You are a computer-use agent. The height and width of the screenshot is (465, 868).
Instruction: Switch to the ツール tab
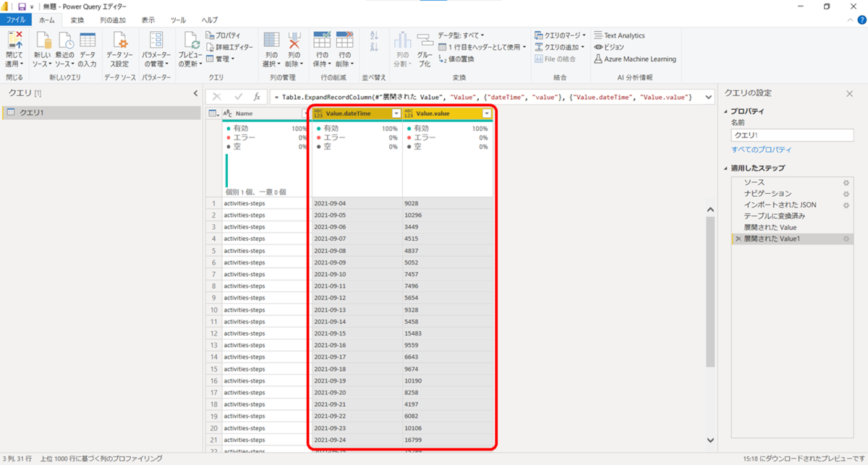pyautogui.click(x=178, y=20)
